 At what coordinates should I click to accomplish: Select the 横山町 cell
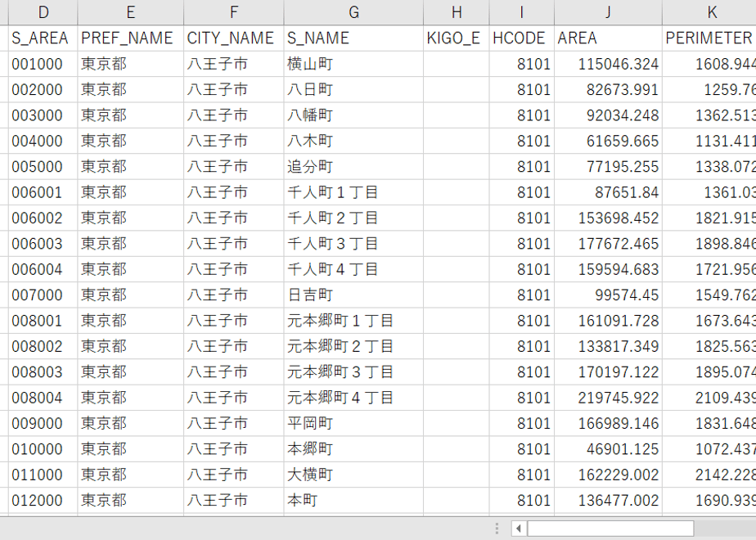(353, 64)
